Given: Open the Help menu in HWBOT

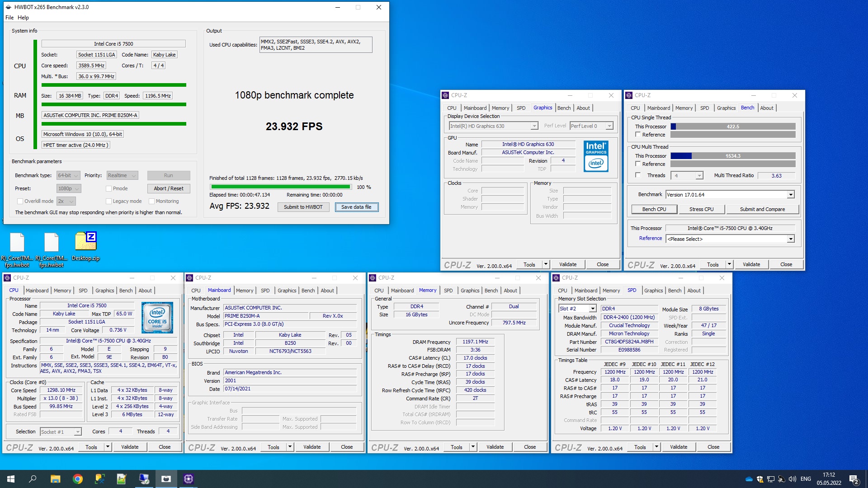Looking at the screenshot, I should click(23, 18).
